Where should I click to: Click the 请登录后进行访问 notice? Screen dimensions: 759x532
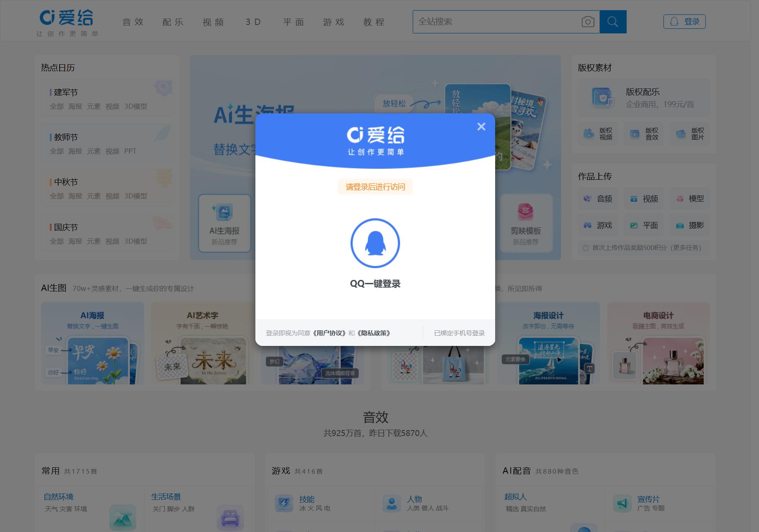coord(375,187)
